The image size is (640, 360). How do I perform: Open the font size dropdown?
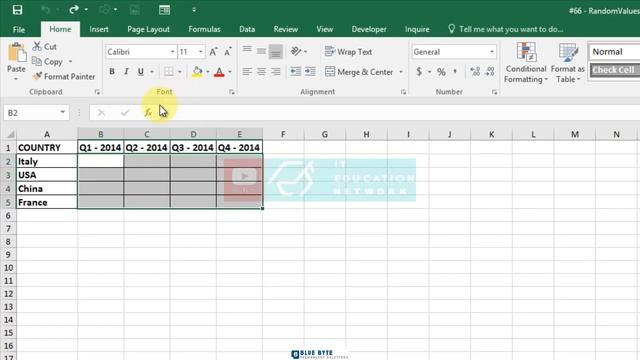[200, 52]
